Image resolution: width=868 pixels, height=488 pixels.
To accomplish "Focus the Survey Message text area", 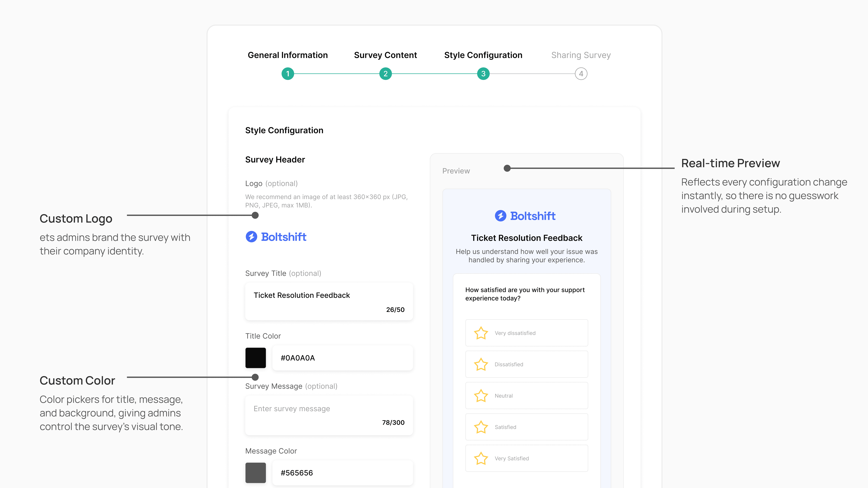I will [x=329, y=415].
